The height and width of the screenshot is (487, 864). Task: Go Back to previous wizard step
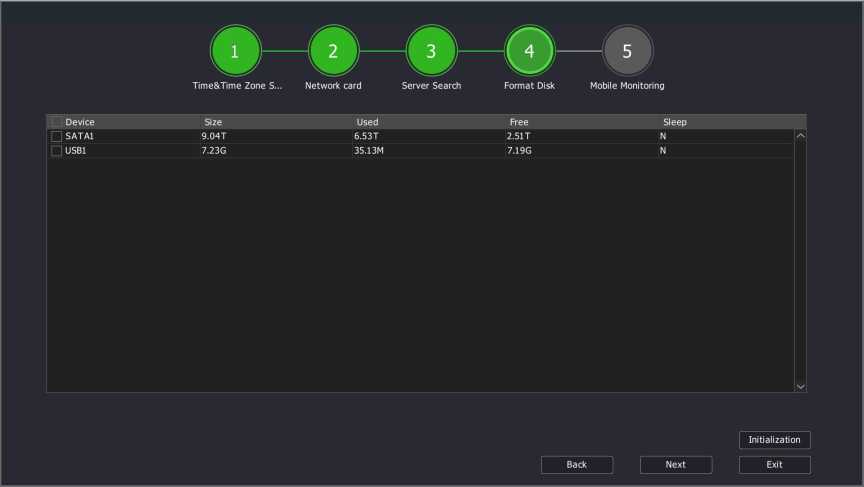point(576,464)
